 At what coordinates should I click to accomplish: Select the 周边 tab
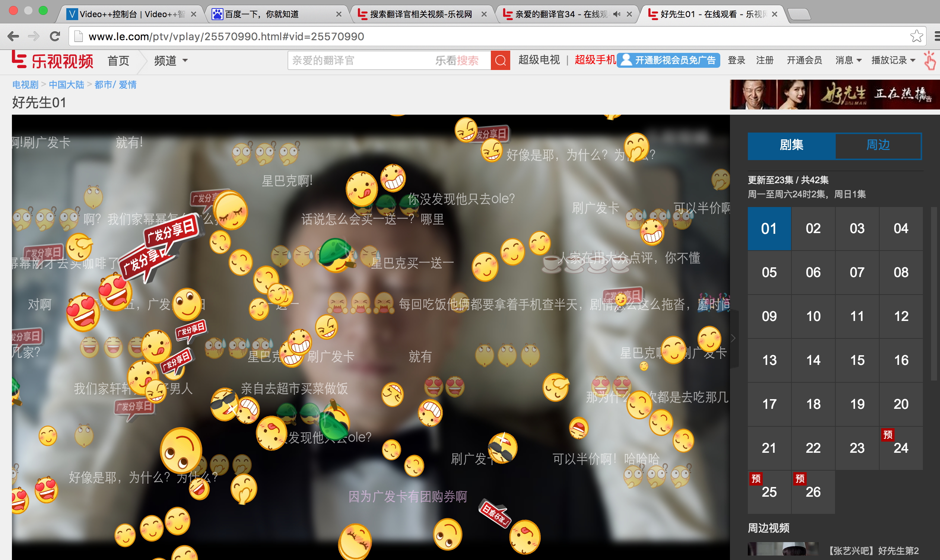(878, 145)
